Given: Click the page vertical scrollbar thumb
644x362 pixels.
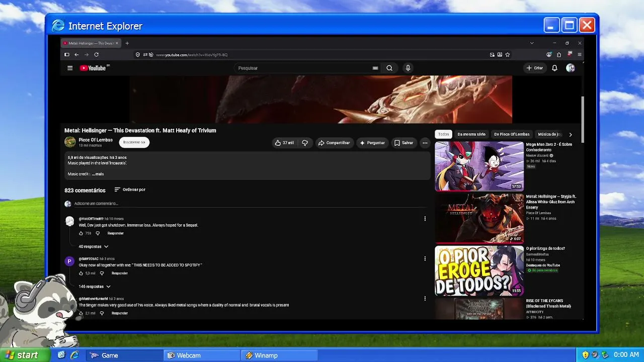Looking at the screenshot, I should 583,119.
